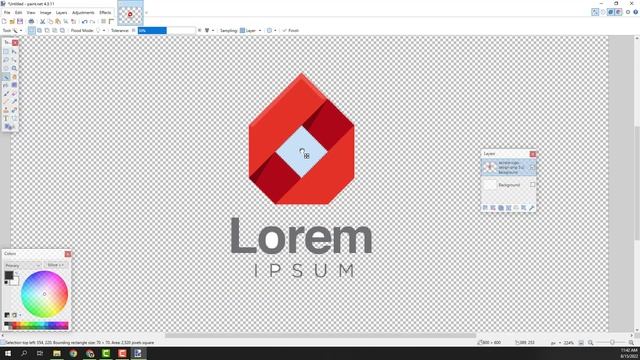The height and width of the screenshot is (360, 640).
Task: Select the Paintbrush tool
Action: 6,93
